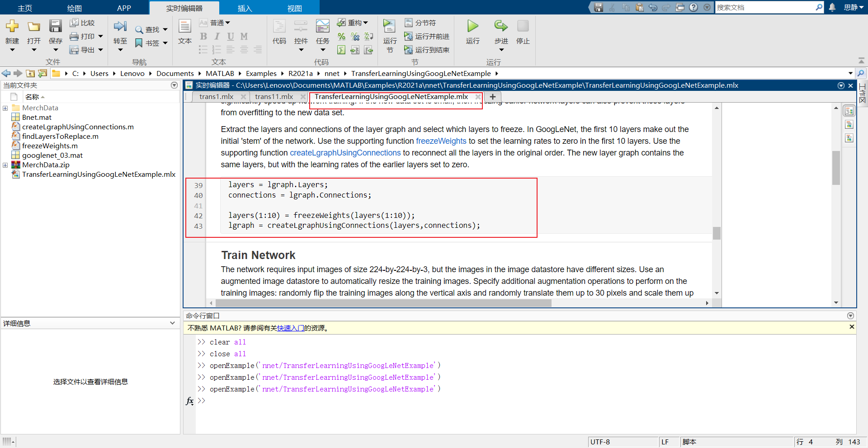The height and width of the screenshot is (448, 868).
Task: Click the 任务 (Task) icon
Action: (x=323, y=26)
